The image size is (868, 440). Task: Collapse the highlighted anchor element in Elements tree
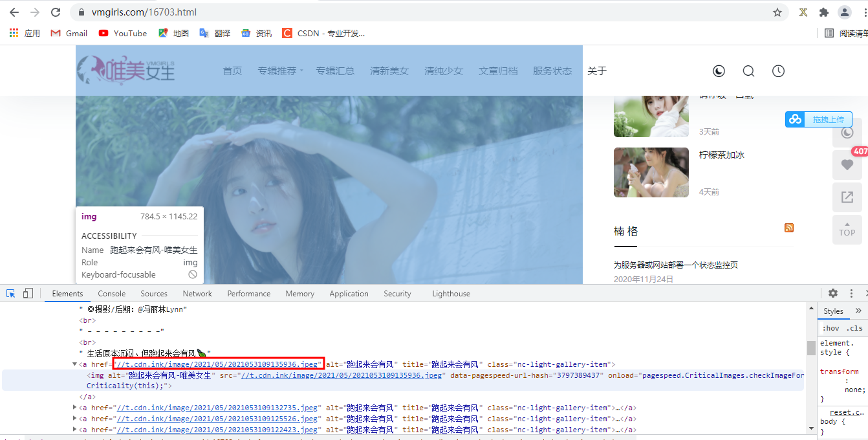[74, 364]
